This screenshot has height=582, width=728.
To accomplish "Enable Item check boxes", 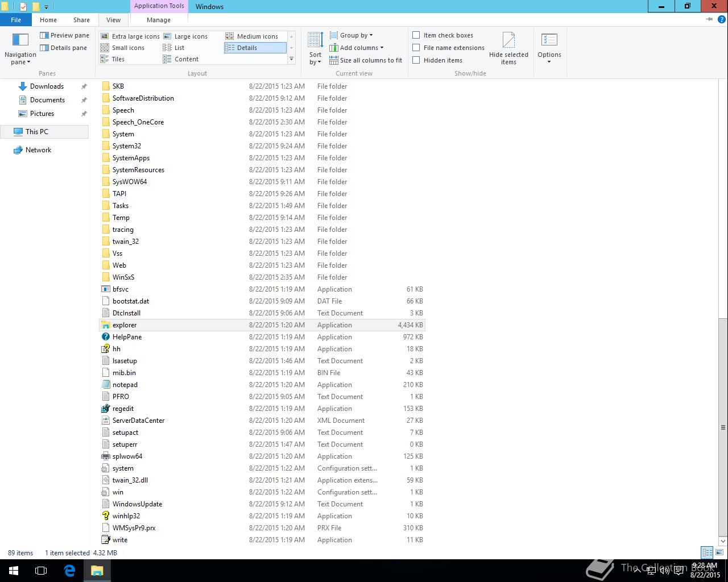I will (x=416, y=35).
